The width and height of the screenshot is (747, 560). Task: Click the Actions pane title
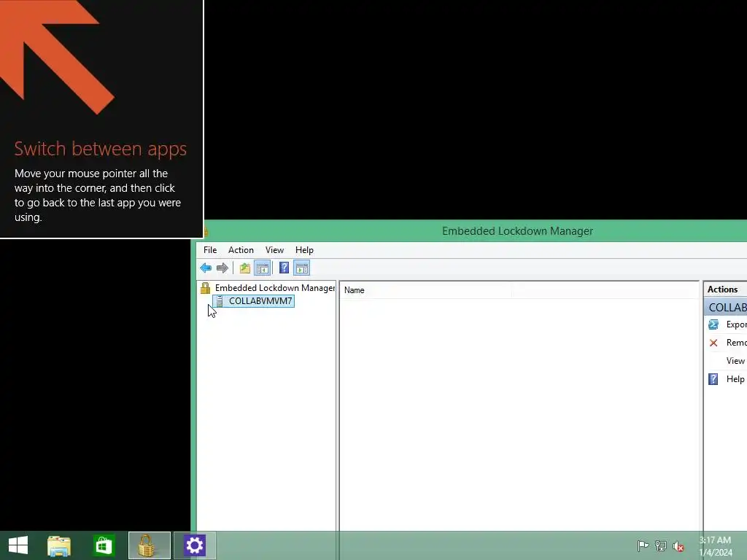[723, 289]
